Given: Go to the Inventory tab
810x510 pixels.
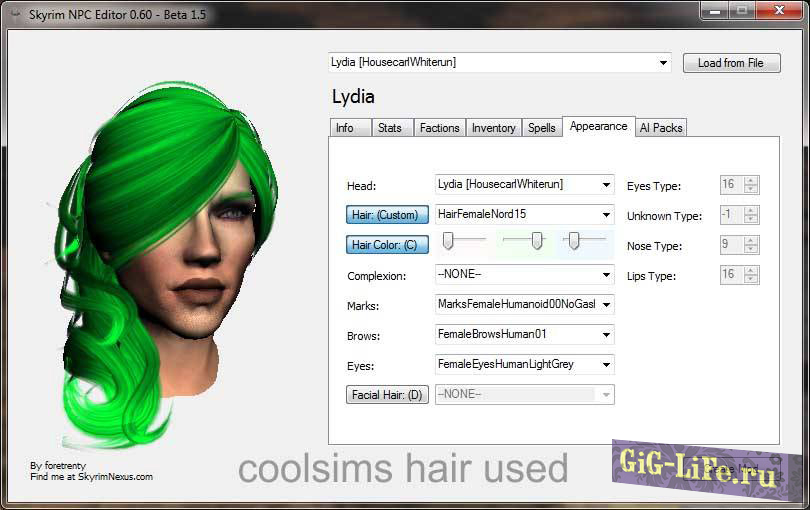Looking at the screenshot, I should (x=493, y=128).
